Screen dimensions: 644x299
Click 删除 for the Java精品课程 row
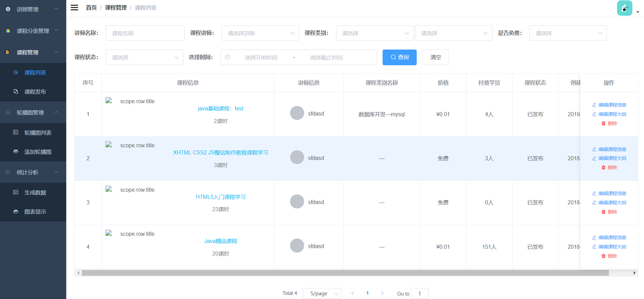tap(609, 256)
